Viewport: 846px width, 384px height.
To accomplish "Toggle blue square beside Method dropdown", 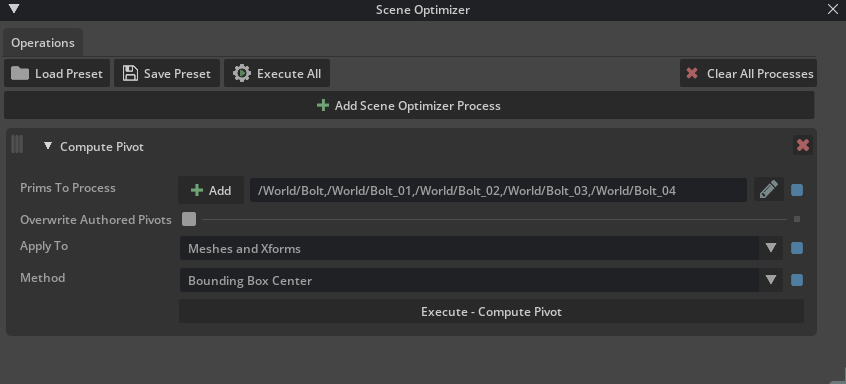I will 796,280.
